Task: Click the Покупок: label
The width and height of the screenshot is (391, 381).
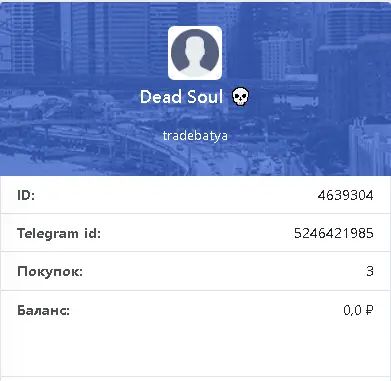Action: pyautogui.click(x=50, y=271)
